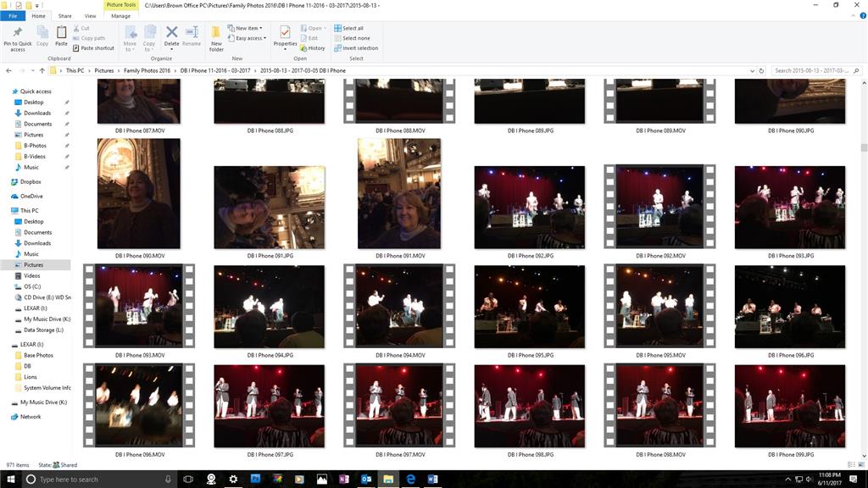
Task: Create a New folder
Action: coord(216,39)
